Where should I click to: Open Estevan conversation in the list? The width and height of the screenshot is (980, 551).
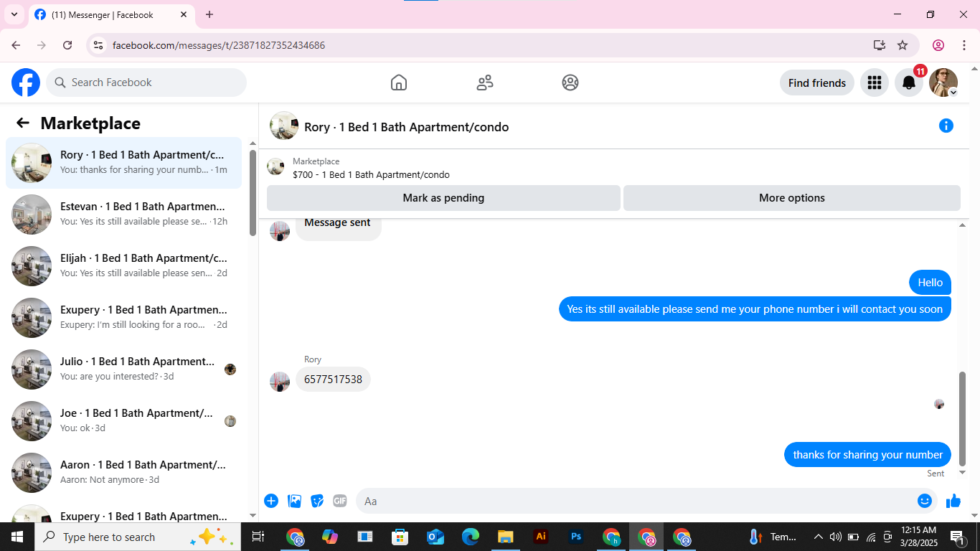(124, 215)
